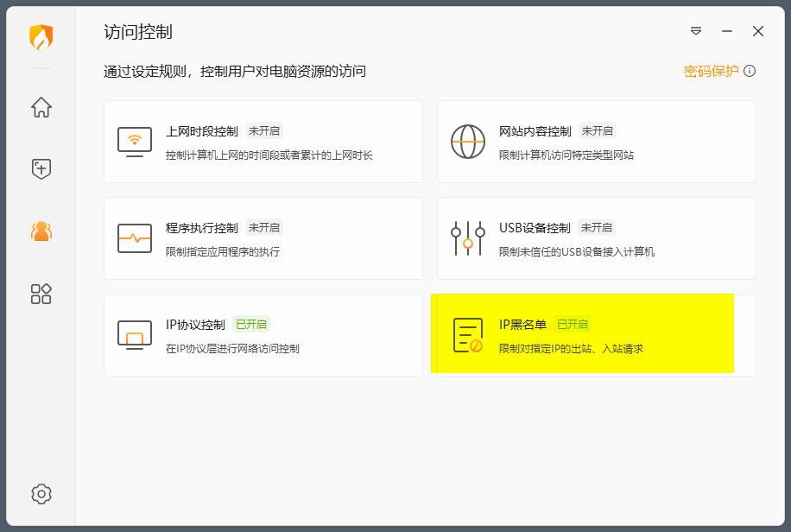Click the Huorong flame shield logo
791x532 pixels.
point(41,37)
